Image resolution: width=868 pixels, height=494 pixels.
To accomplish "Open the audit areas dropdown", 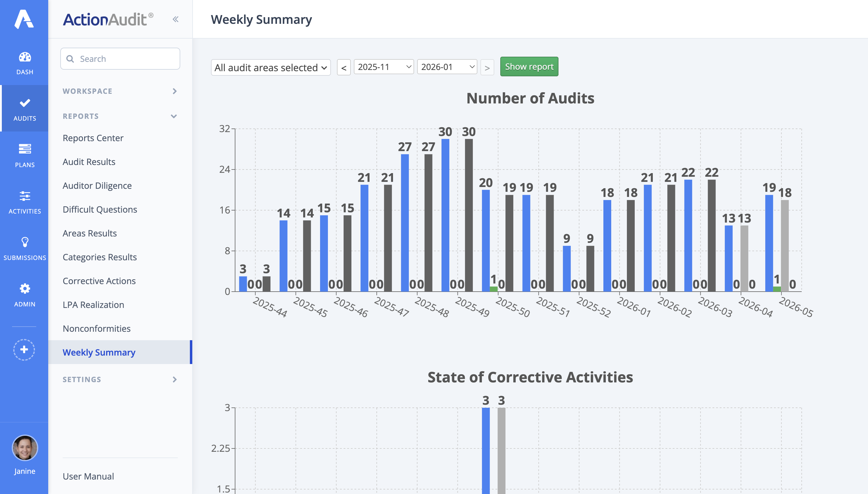I will [270, 67].
